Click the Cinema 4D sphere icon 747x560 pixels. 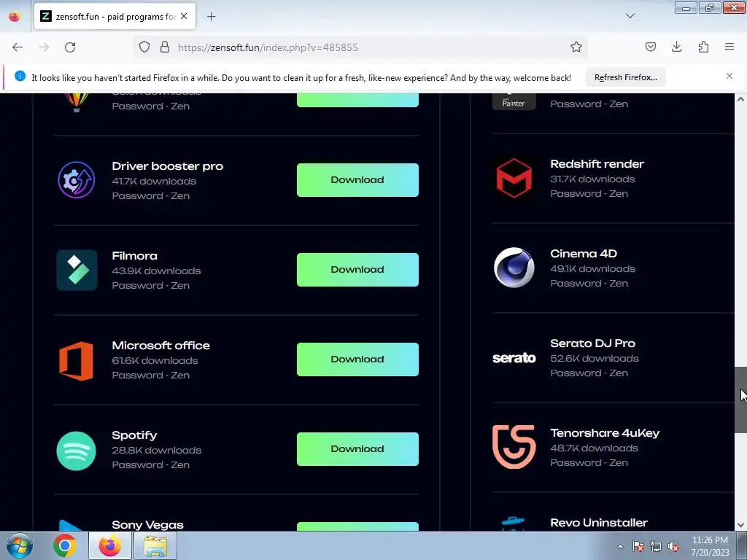pyautogui.click(x=514, y=268)
